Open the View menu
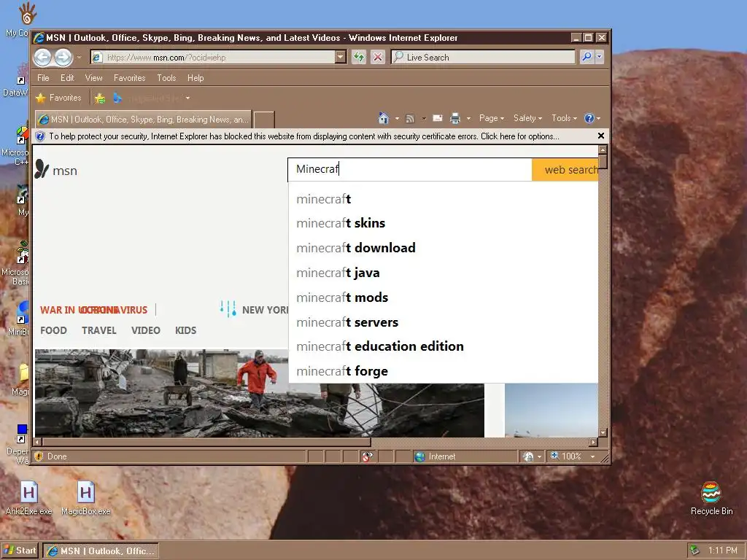Image resolution: width=747 pixels, height=560 pixels. pyautogui.click(x=93, y=77)
